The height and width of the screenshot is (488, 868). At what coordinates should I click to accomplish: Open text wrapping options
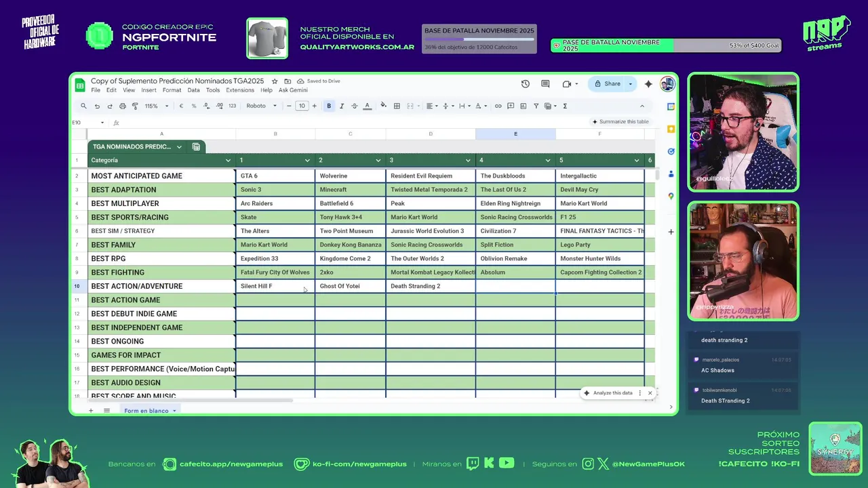point(464,106)
